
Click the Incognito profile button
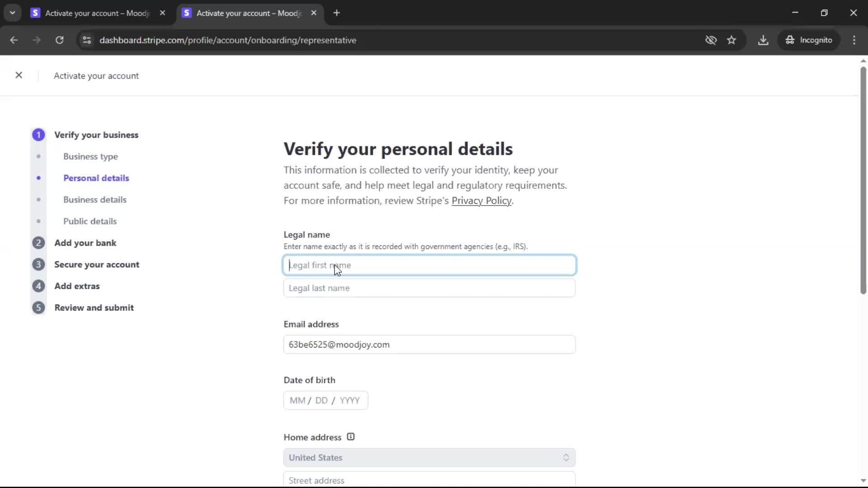(809, 40)
